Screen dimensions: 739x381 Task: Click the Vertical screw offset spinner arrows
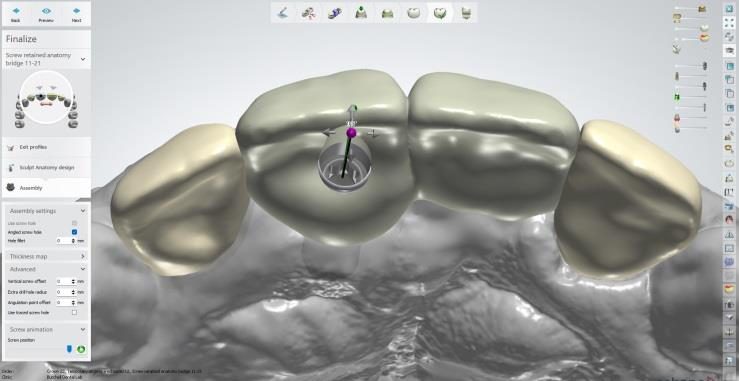[x=74, y=282]
